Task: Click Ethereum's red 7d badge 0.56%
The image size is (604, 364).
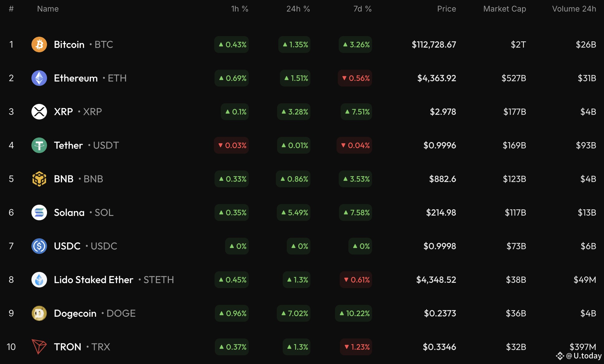Action: point(355,78)
